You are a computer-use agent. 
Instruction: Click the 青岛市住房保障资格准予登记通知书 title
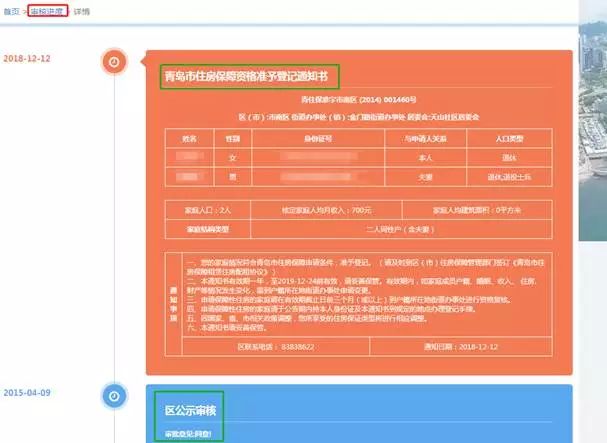click(246, 77)
